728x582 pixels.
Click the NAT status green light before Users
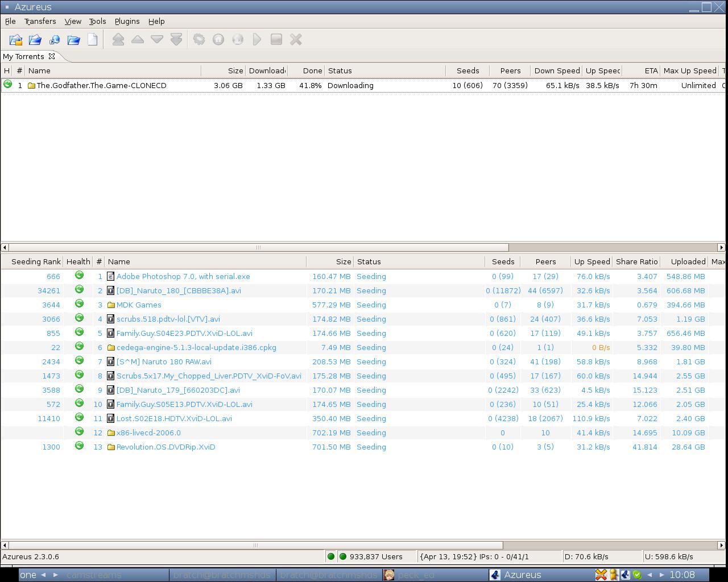tap(343, 556)
